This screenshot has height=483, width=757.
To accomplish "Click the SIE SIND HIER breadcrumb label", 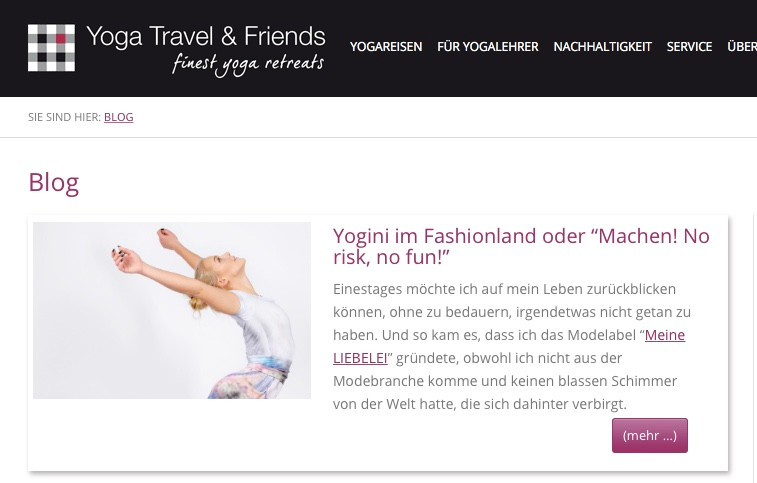I will 64,117.
